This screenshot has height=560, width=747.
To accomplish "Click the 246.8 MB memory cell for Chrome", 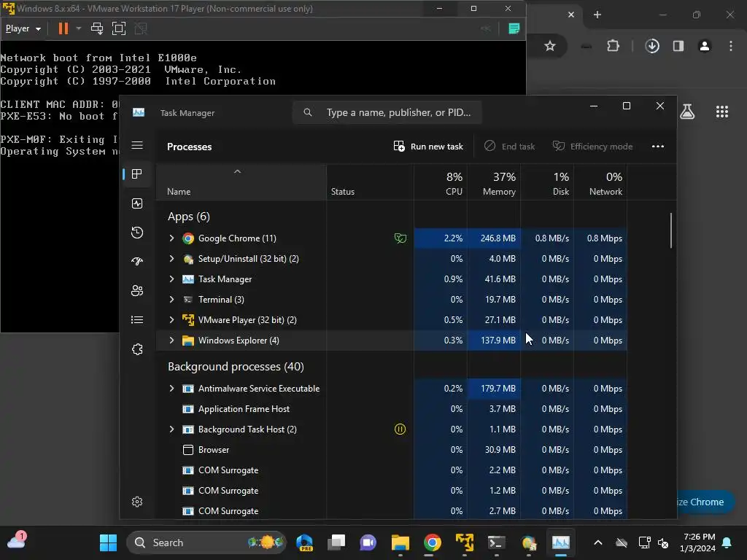I will 494,238.
